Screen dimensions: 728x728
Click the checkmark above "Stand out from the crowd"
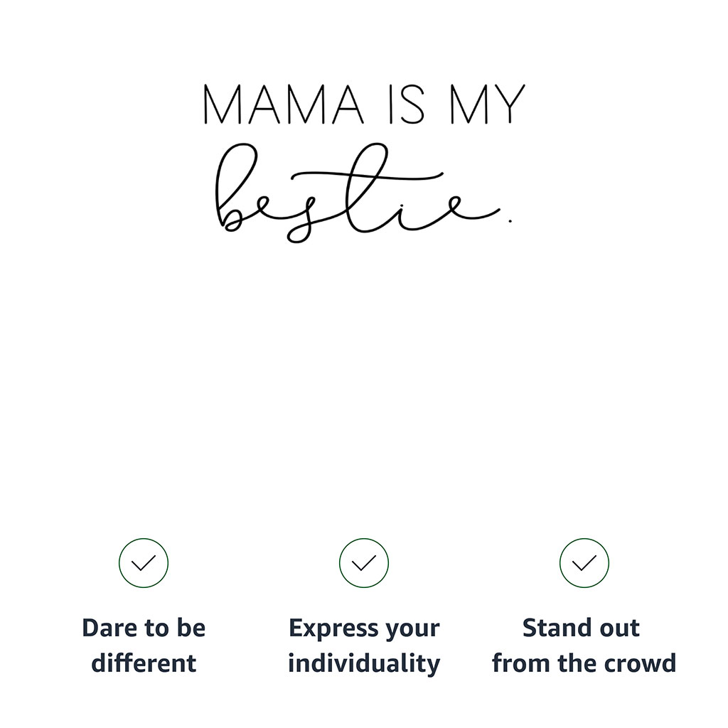[x=584, y=563]
